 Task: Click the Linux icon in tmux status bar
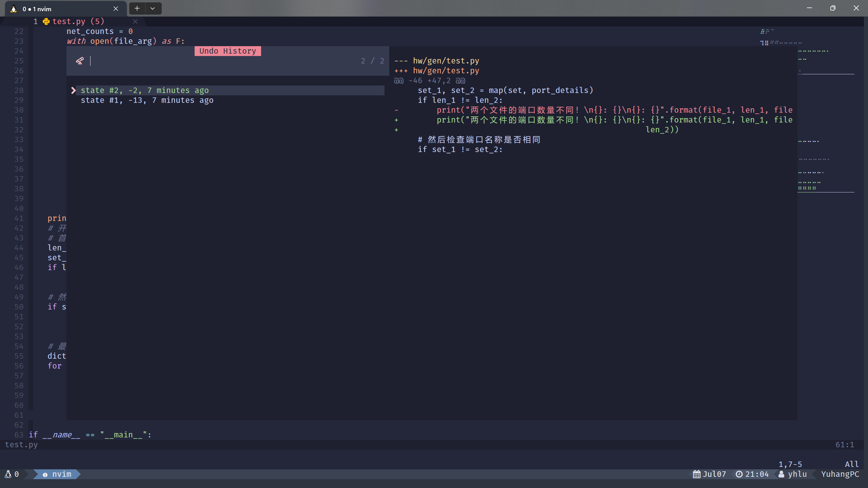tap(8, 474)
